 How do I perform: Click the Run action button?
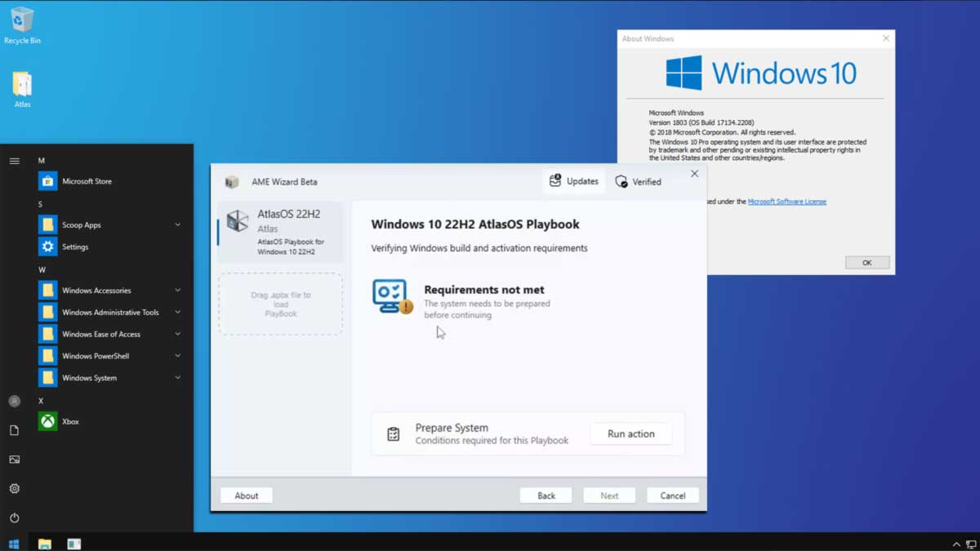point(630,434)
